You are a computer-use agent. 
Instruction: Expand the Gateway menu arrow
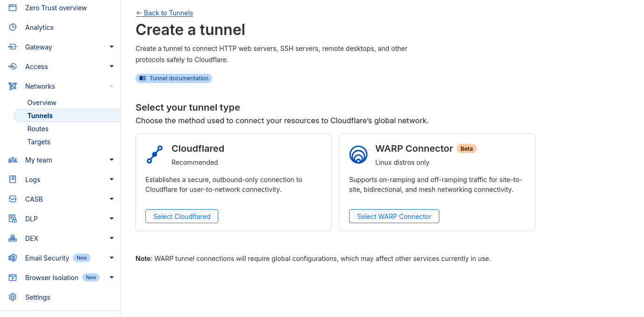click(112, 47)
